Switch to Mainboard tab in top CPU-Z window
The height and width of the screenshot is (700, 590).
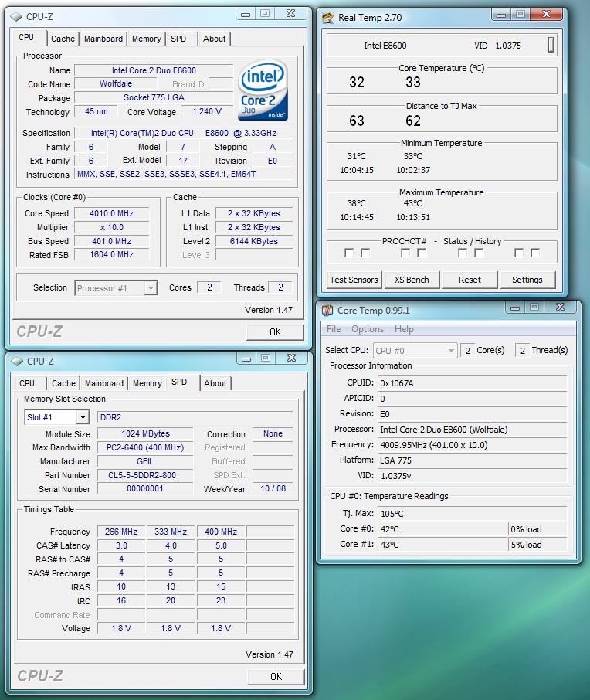click(x=103, y=39)
